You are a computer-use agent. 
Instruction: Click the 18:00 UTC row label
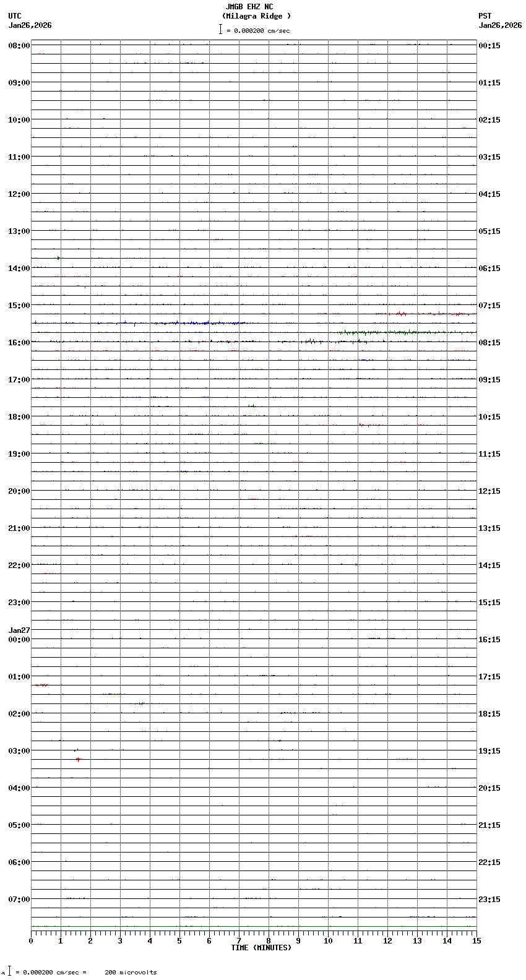tap(19, 417)
